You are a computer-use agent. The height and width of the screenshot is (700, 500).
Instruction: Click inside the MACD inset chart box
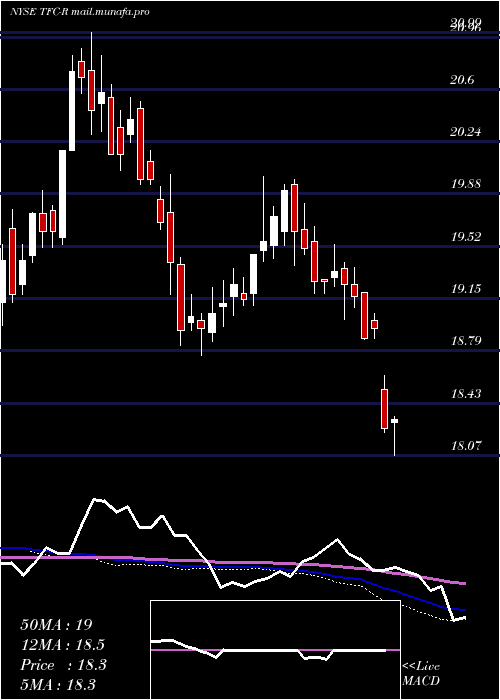[275, 650]
